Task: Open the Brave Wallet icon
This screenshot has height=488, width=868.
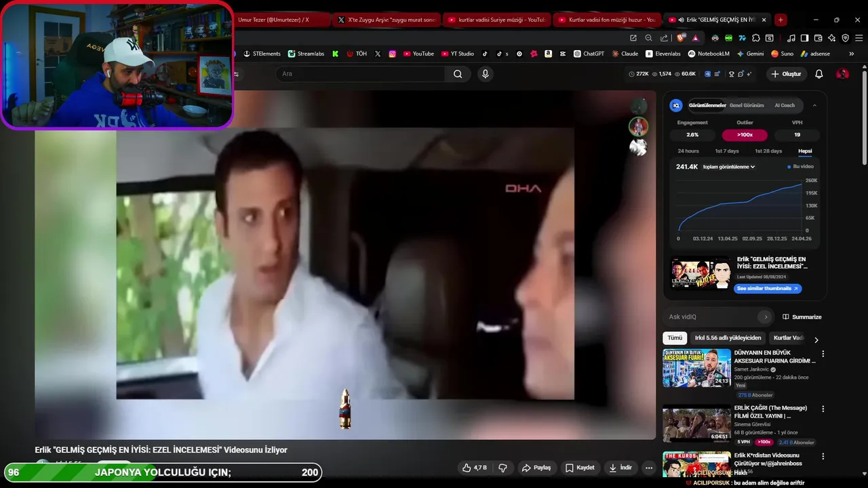Action: pos(818,38)
